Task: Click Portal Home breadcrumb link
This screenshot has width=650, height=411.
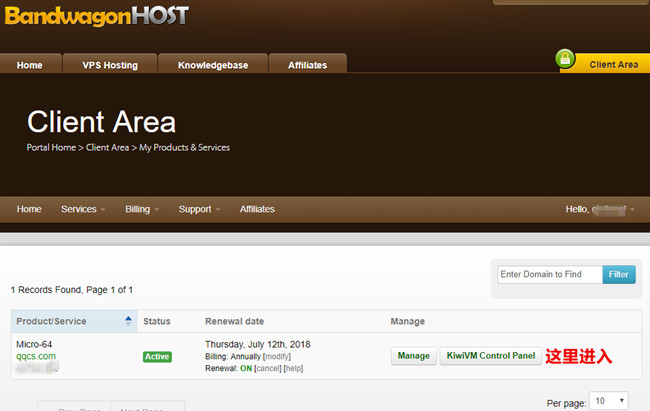Action: coord(51,148)
